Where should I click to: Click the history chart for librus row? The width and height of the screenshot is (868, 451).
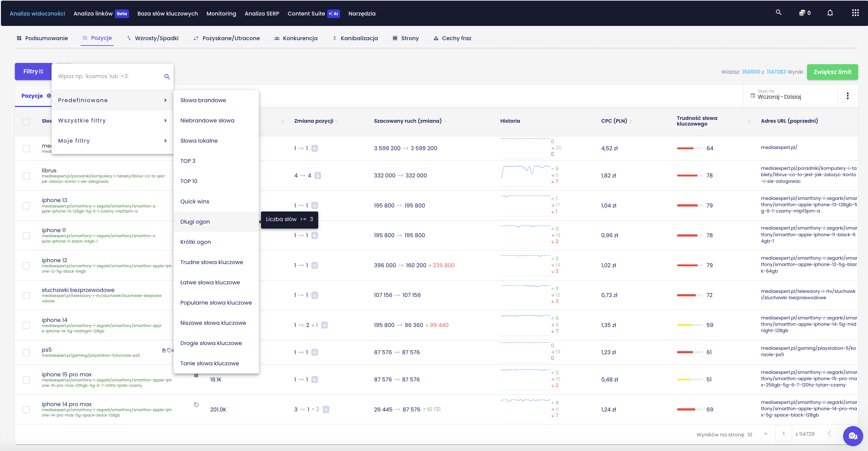tap(525, 175)
